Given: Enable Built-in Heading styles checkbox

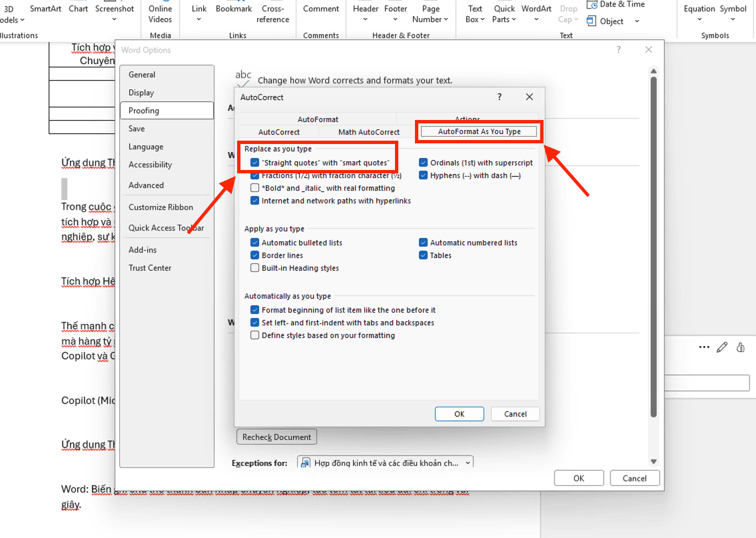Looking at the screenshot, I should coord(255,268).
